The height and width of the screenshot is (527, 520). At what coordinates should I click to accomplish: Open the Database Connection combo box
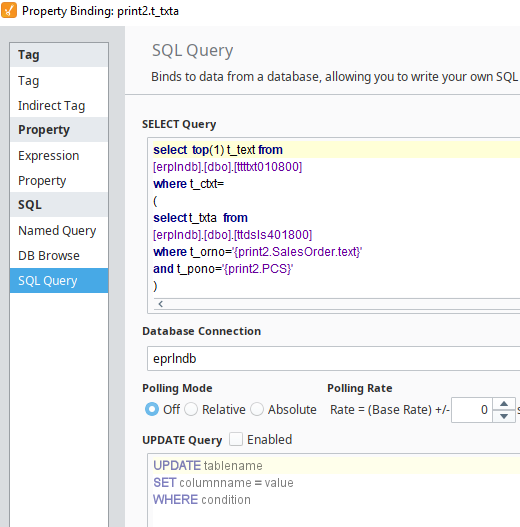tap(333, 359)
